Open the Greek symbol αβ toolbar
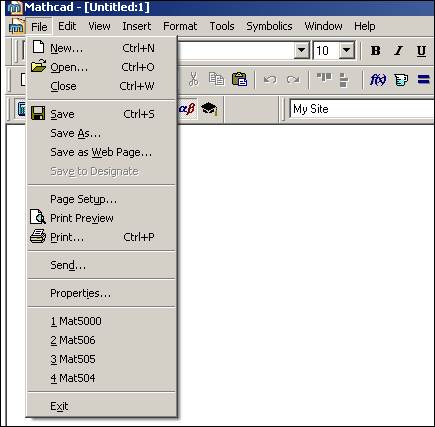Image resolution: width=435 pixels, height=427 pixels. pyautogui.click(x=187, y=108)
